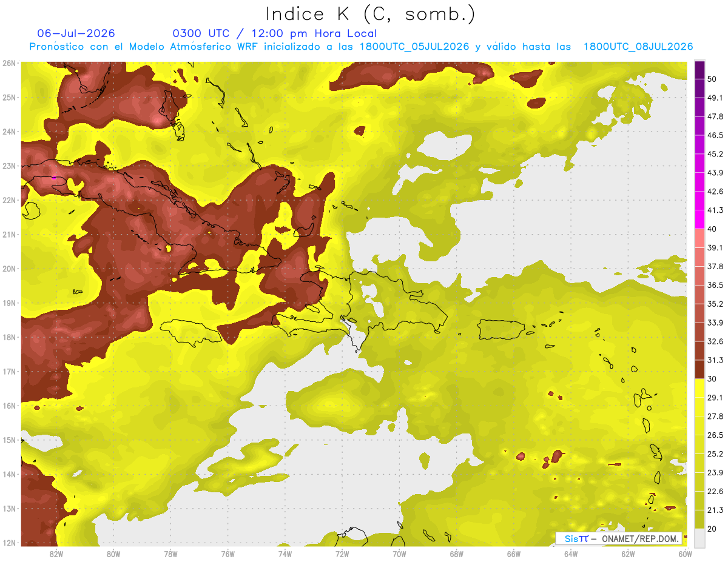The height and width of the screenshot is (562, 728).
Task: Click the colorbar value "37.8"
Action: click(x=715, y=267)
